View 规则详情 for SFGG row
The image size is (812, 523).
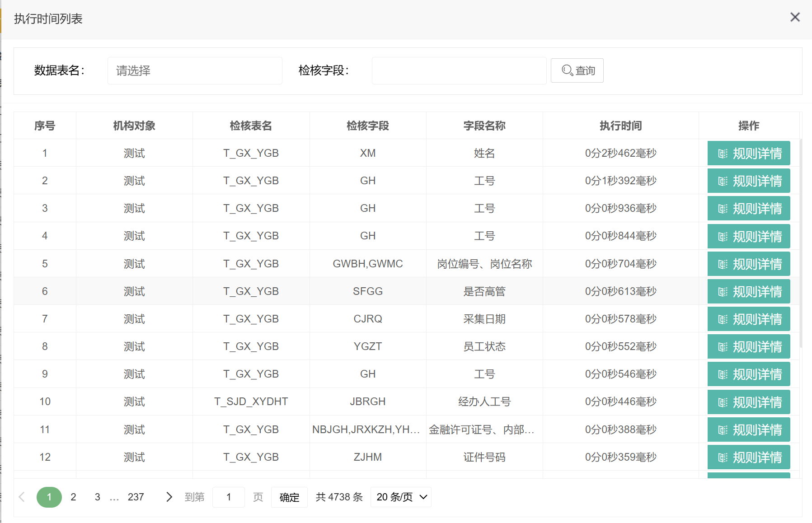pos(748,292)
